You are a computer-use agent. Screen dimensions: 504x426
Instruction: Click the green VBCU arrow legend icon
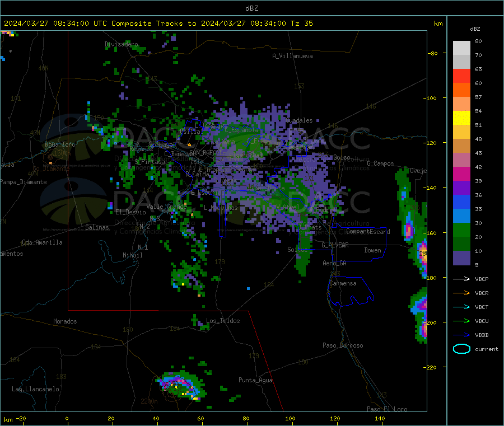tap(461, 321)
